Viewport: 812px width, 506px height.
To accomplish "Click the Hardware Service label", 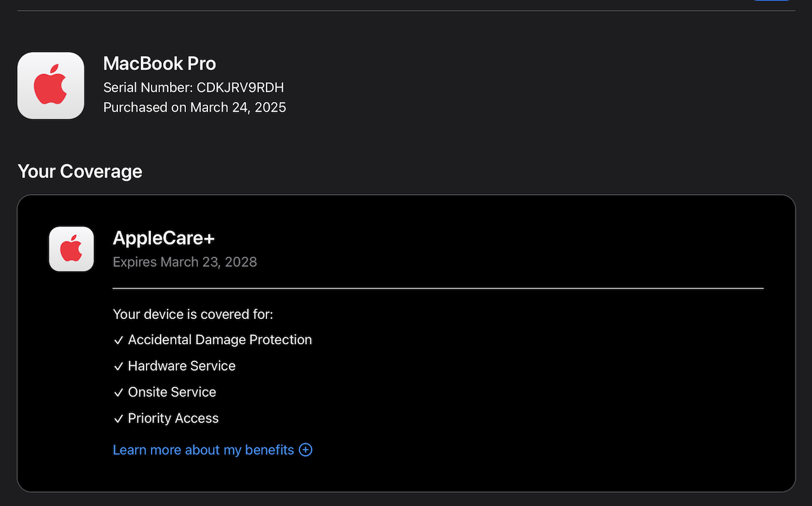I will point(181,366).
